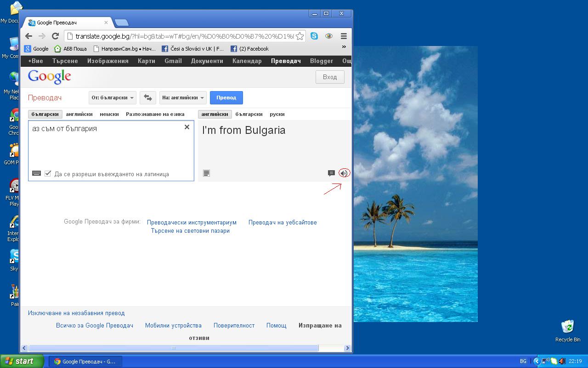The height and width of the screenshot is (368, 588).
Task: Expand the 'От: български' language dropdown
Action: click(x=113, y=98)
